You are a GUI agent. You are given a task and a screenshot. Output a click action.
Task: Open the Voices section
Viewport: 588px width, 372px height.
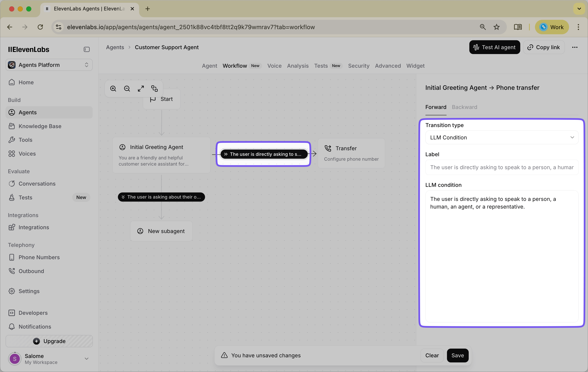(x=27, y=154)
